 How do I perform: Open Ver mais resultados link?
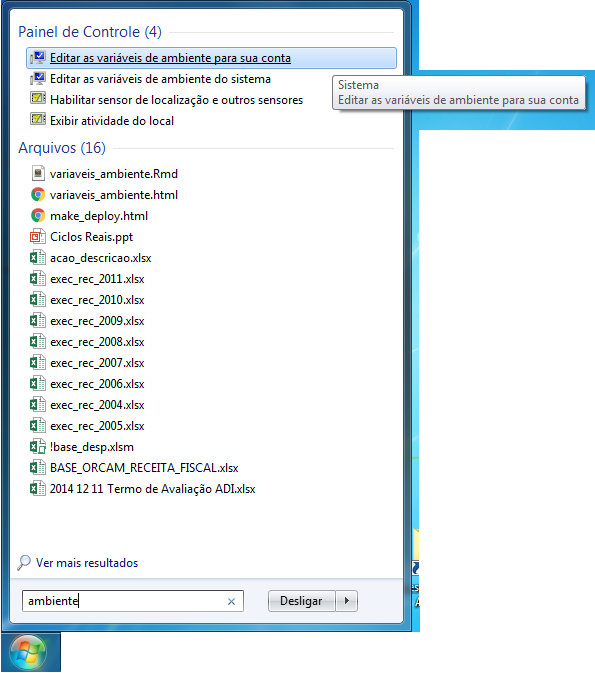coord(87,563)
